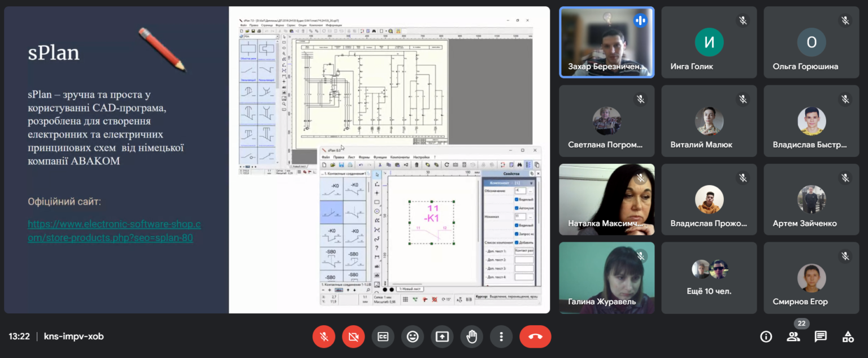Click Delete trash icon in sPlan 8.0
The height and width of the screenshot is (358, 868).
coord(416,165)
